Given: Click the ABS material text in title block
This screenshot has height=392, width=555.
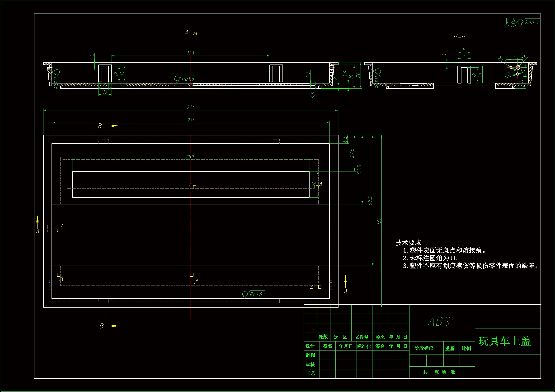Looking at the screenshot, I should pos(439,322).
